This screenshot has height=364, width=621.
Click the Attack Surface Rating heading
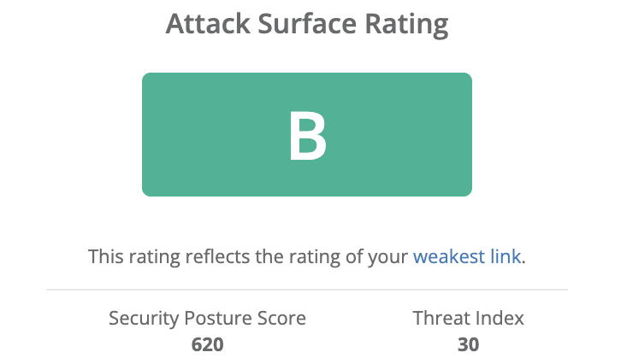pyautogui.click(x=307, y=25)
